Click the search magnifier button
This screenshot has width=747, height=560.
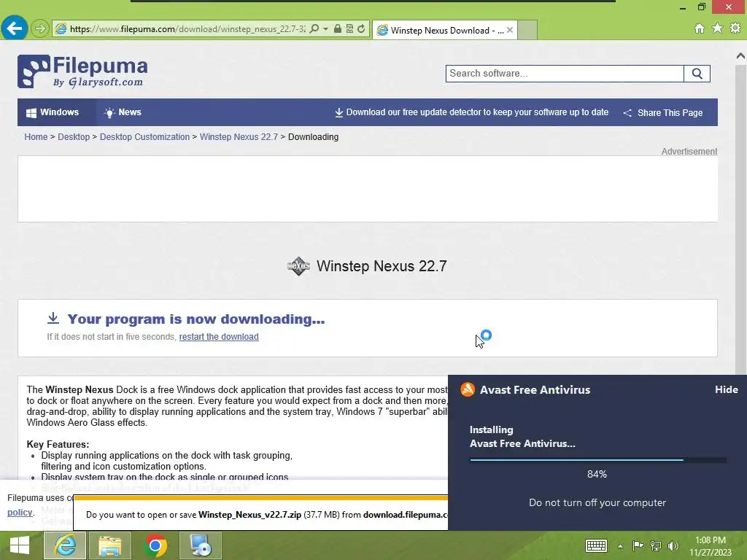click(697, 74)
